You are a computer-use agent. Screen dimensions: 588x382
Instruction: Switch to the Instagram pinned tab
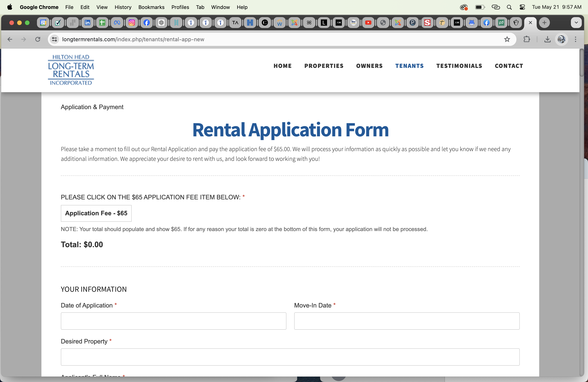click(132, 23)
